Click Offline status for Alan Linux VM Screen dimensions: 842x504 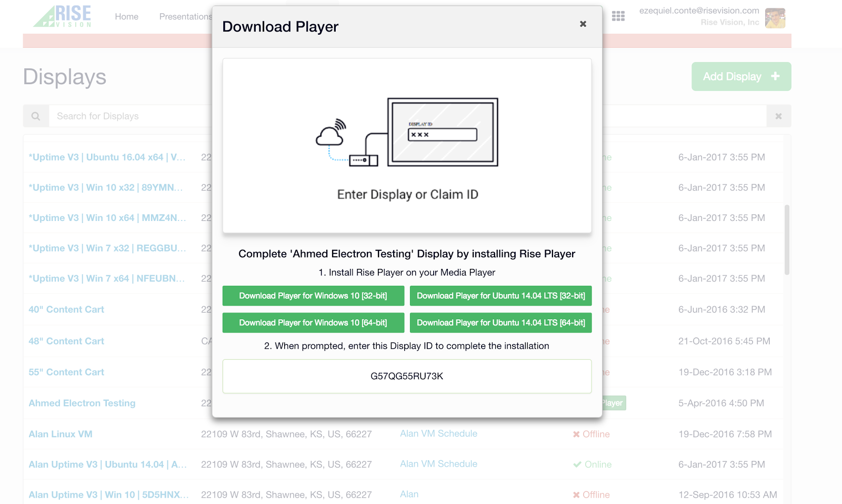[592, 435]
